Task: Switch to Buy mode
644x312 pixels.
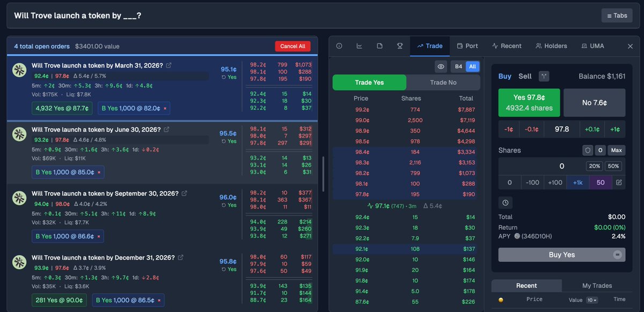Action: click(505, 76)
